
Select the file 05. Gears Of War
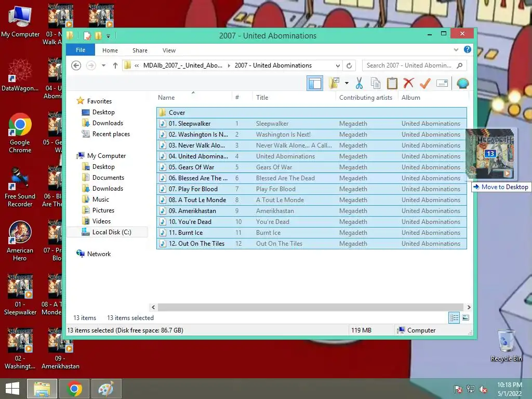312,167
